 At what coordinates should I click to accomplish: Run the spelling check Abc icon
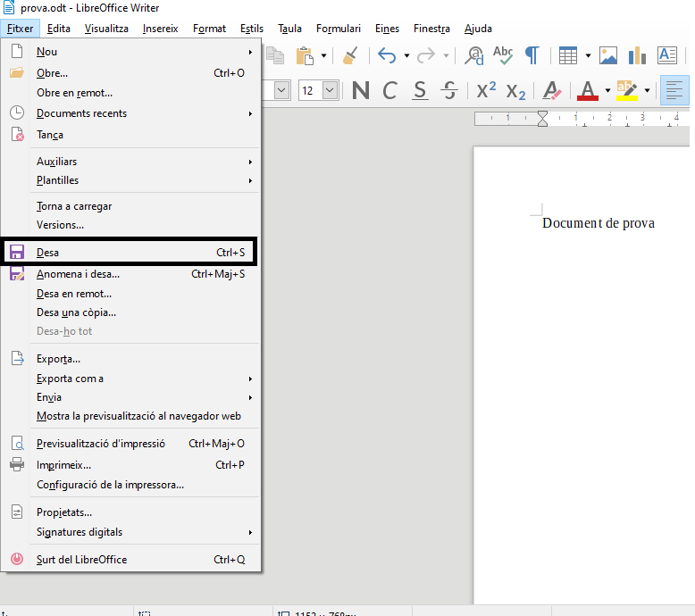[x=503, y=56]
